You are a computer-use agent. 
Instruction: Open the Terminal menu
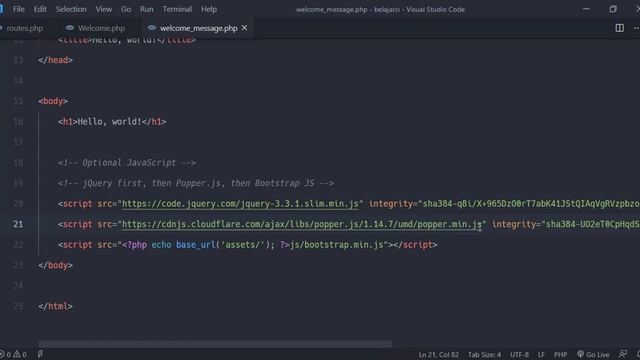177,9
